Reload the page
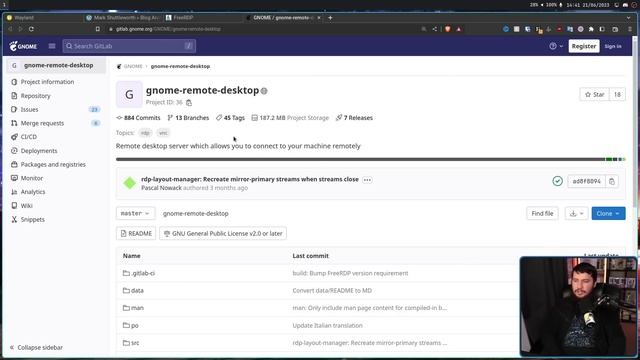640x360 pixels. [x=31, y=29]
